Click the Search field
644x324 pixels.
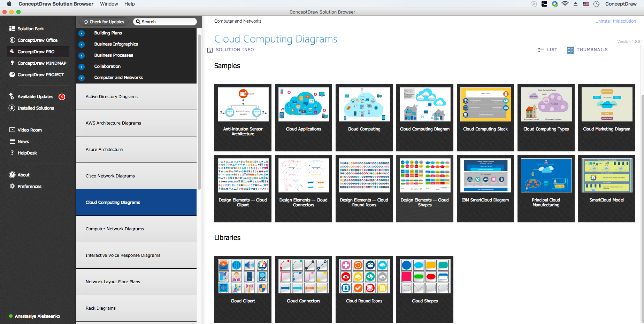click(x=165, y=22)
